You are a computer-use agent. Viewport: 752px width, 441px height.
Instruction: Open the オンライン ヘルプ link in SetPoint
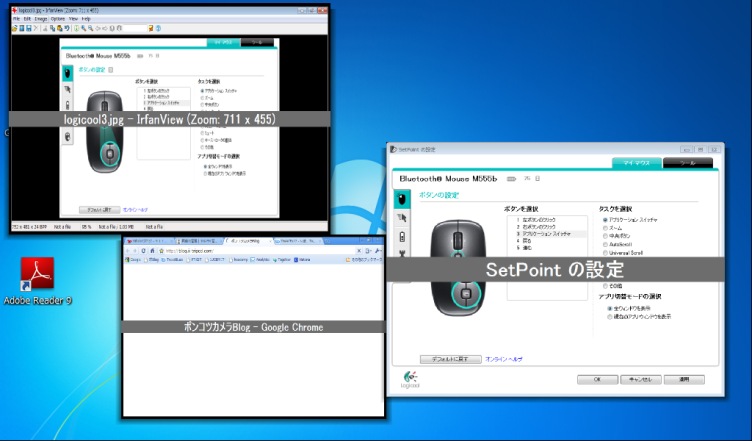coord(504,359)
